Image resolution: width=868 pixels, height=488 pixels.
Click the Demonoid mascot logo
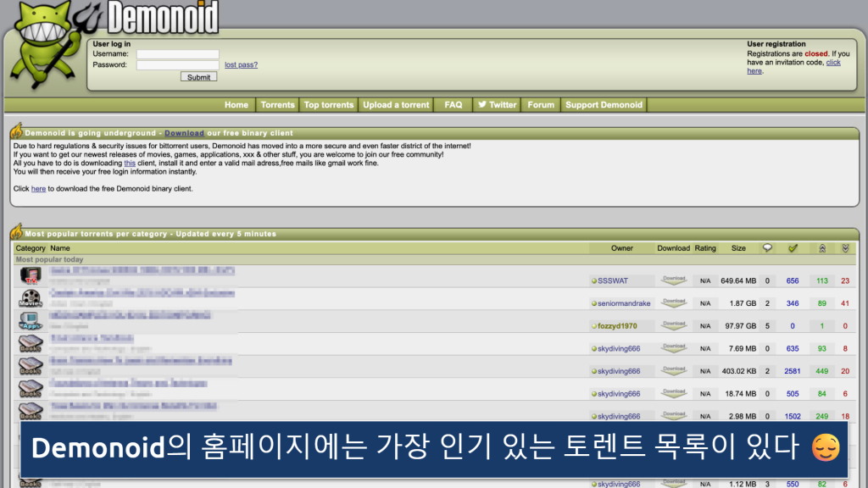point(42,47)
